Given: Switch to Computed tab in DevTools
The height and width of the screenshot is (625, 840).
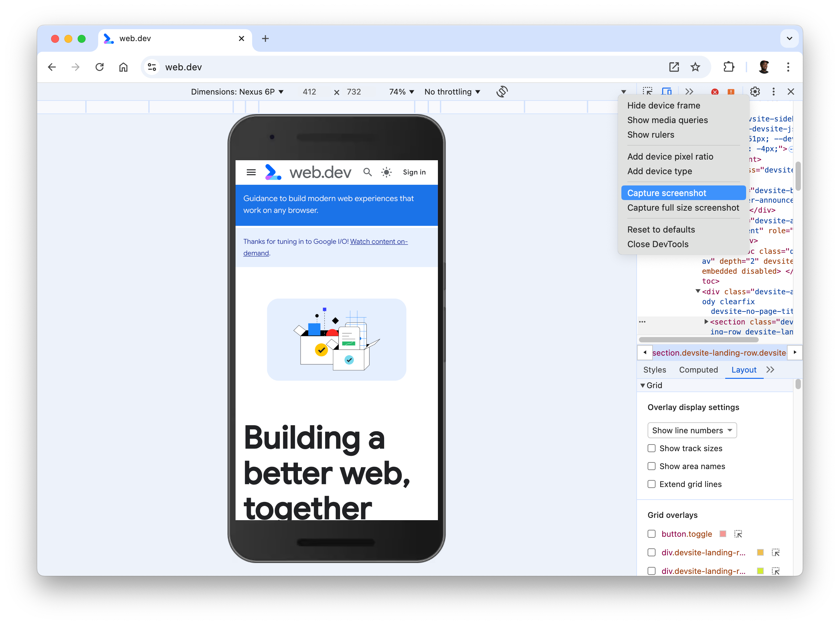Looking at the screenshot, I should pyautogui.click(x=698, y=370).
